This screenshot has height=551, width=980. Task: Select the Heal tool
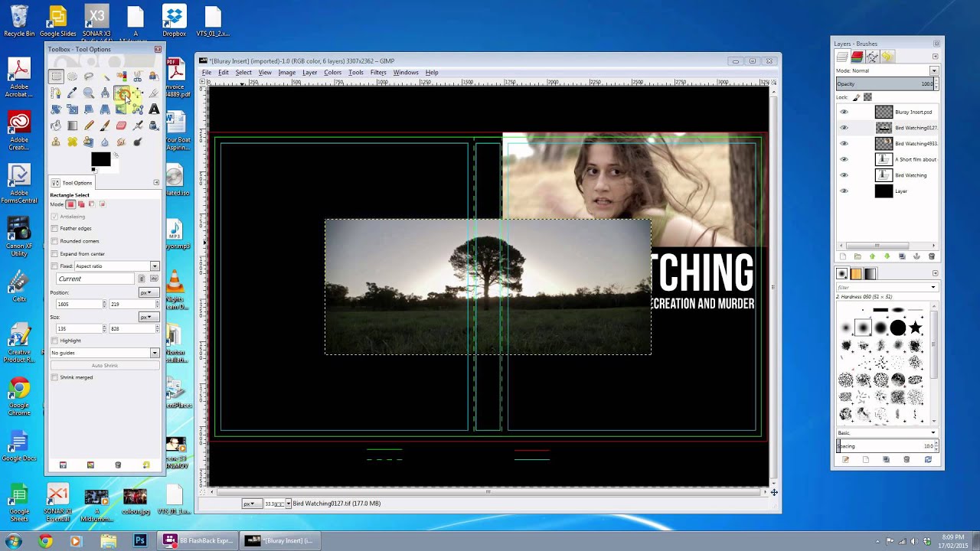point(72,142)
